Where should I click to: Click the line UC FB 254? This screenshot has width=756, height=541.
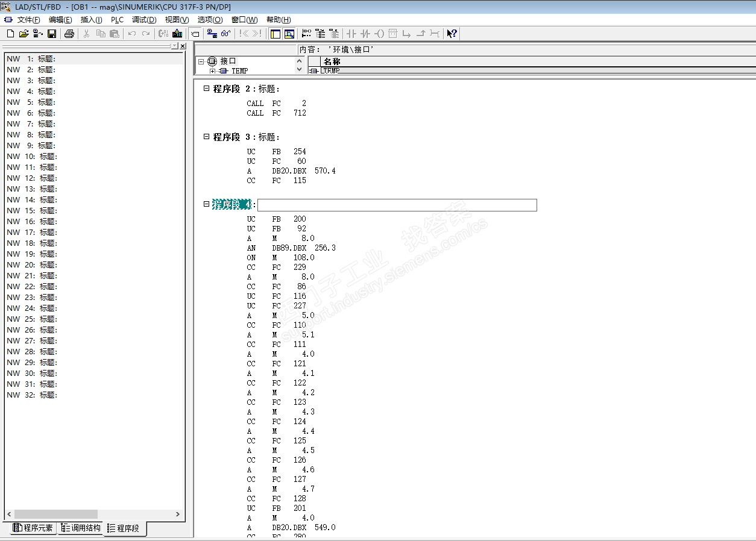click(x=276, y=151)
